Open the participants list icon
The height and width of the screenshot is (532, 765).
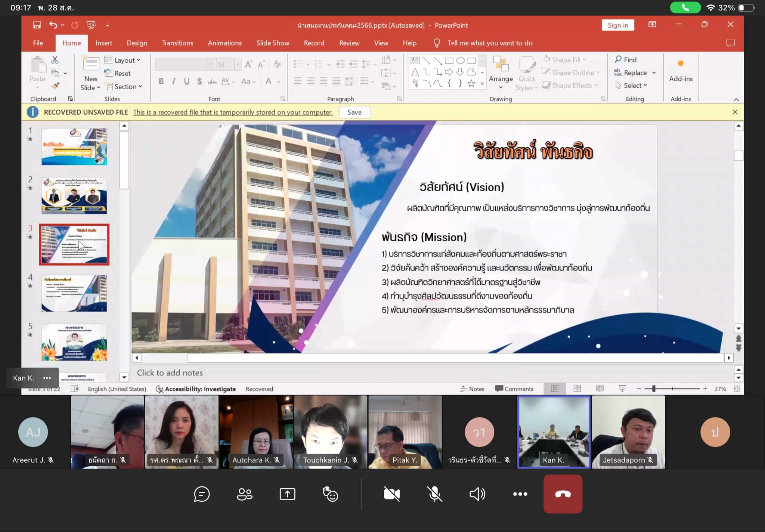tap(245, 494)
